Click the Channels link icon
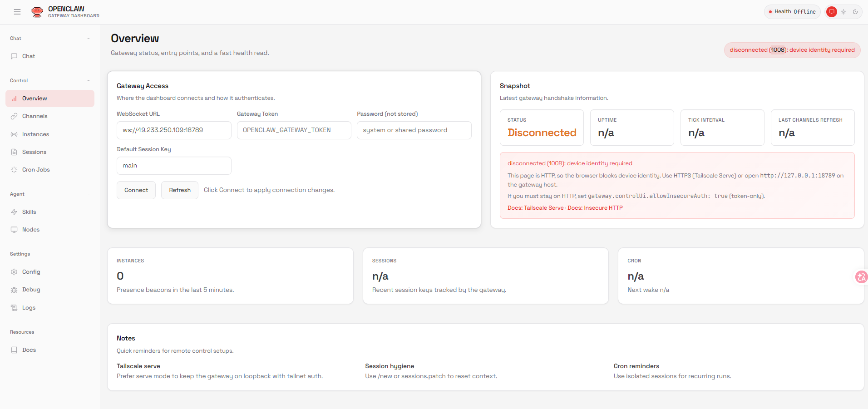868x409 pixels. [14, 116]
